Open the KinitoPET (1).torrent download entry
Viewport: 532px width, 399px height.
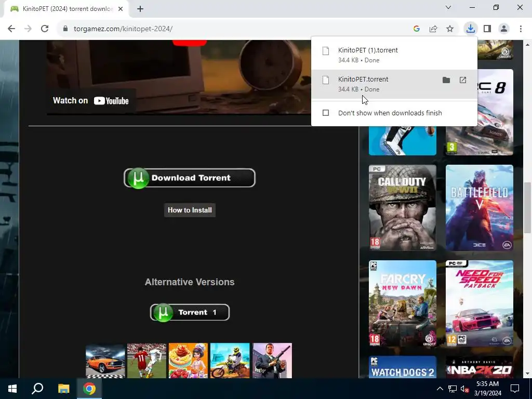point(394,55)
